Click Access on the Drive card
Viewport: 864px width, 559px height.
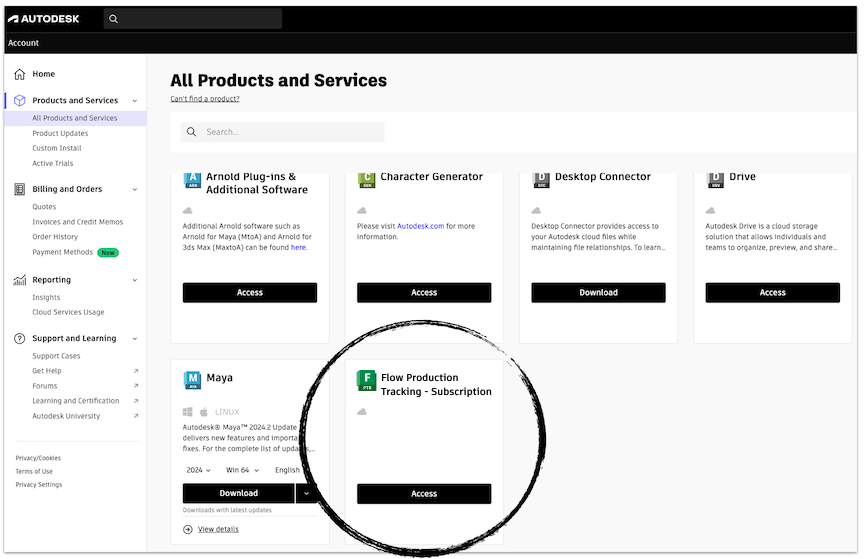pos(773,293)
